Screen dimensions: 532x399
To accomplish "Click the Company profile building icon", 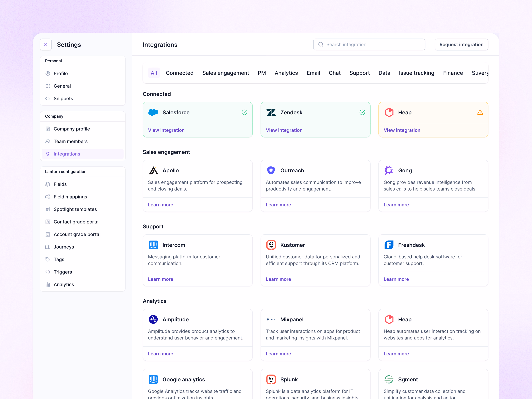I will click(48, 129).
